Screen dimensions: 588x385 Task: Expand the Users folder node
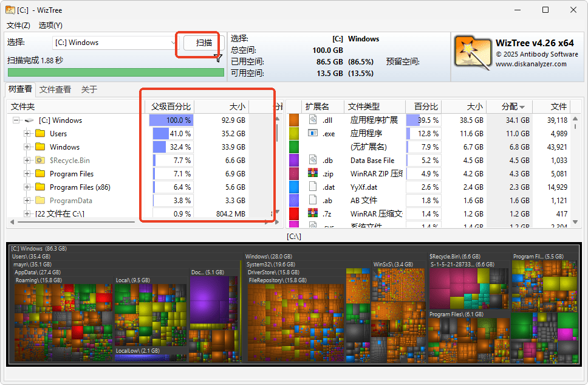[27, 133]
